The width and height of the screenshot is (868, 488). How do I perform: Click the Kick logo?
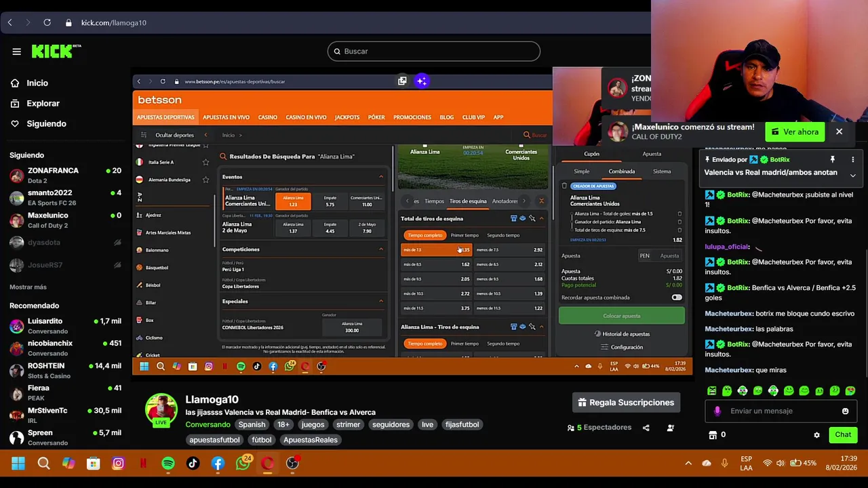pos(56,51)
